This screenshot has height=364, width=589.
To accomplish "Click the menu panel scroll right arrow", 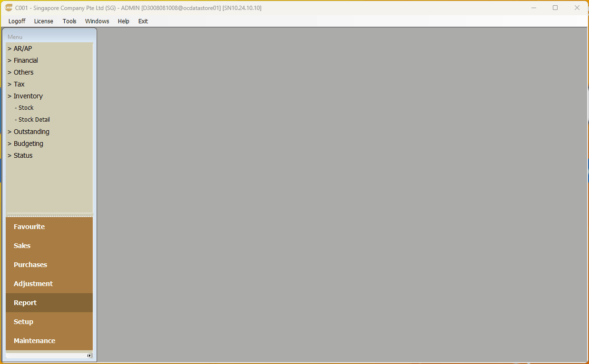I will point(89,355).
